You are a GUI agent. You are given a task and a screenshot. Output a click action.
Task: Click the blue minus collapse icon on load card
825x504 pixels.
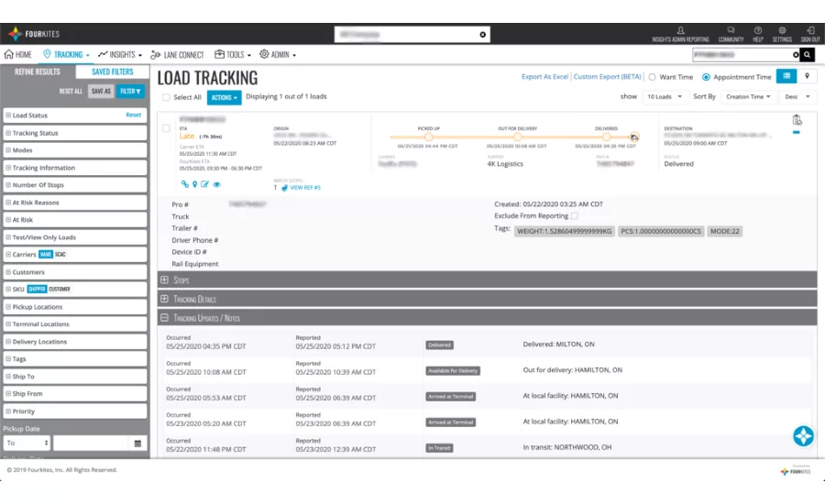pos(797,133)
